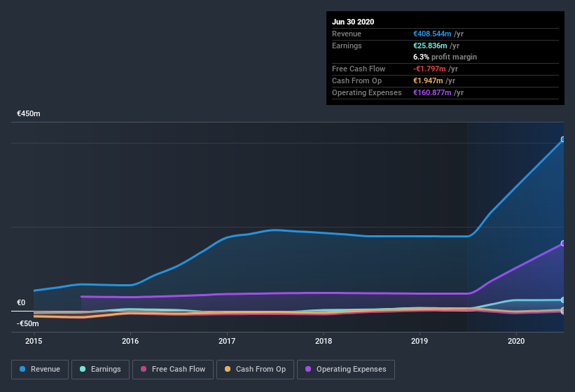The image size is (575, 392).
Task: Click the Revenue line endpoint marker
Action: tap(562, 139)
